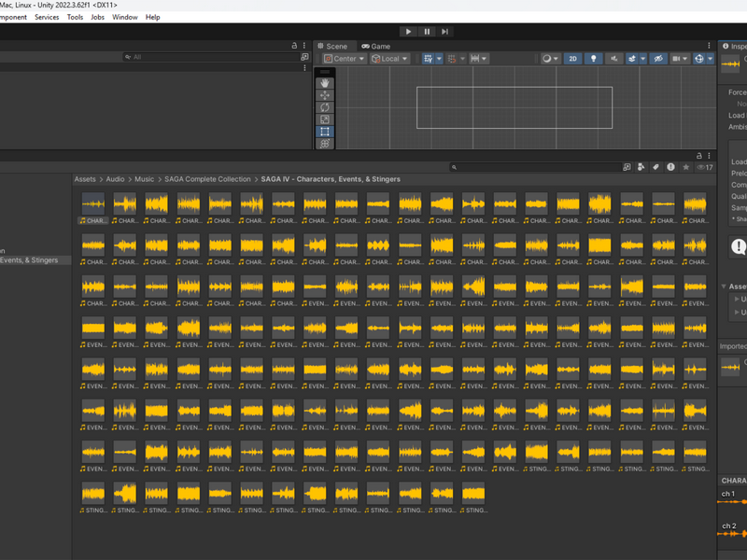Screen dimensions: 747x560
Task: Toggle hidden packages count eye icon
Action: click(x=705, y=167)
